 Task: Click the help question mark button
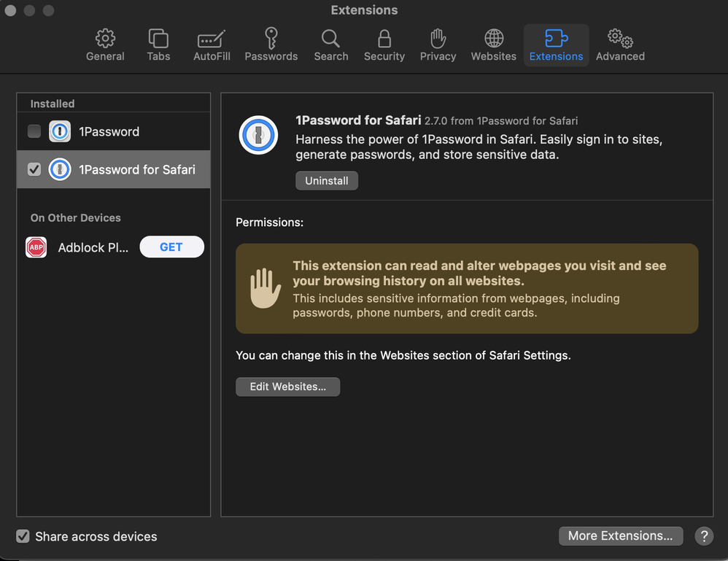pos(703,536)
